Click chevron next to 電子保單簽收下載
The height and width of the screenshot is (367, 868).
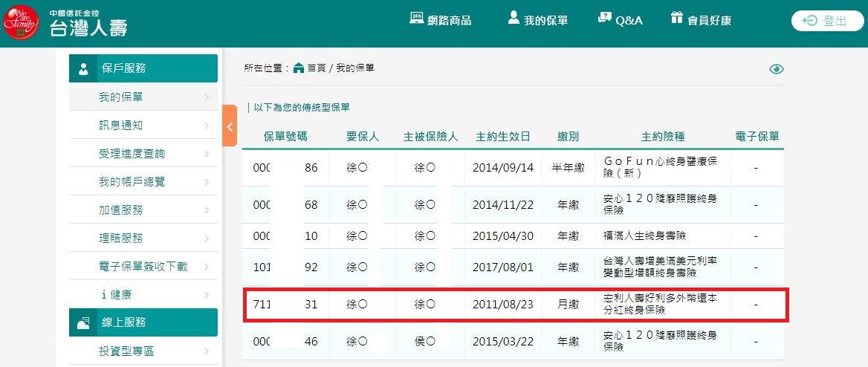(x=207, y=267)
